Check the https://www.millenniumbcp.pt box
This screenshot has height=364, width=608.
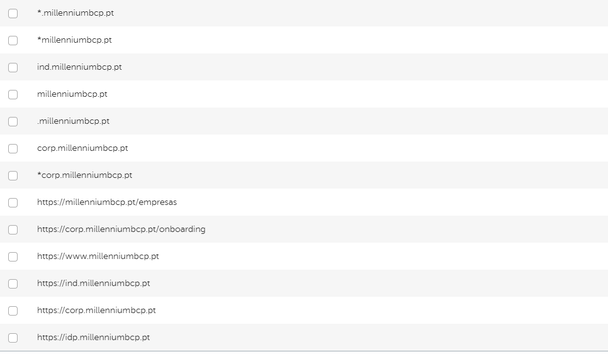coord(13,256)
